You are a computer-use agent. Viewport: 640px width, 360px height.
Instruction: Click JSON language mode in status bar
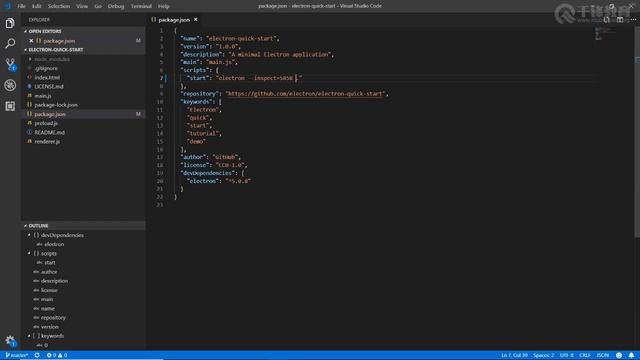tap(603, 356)
